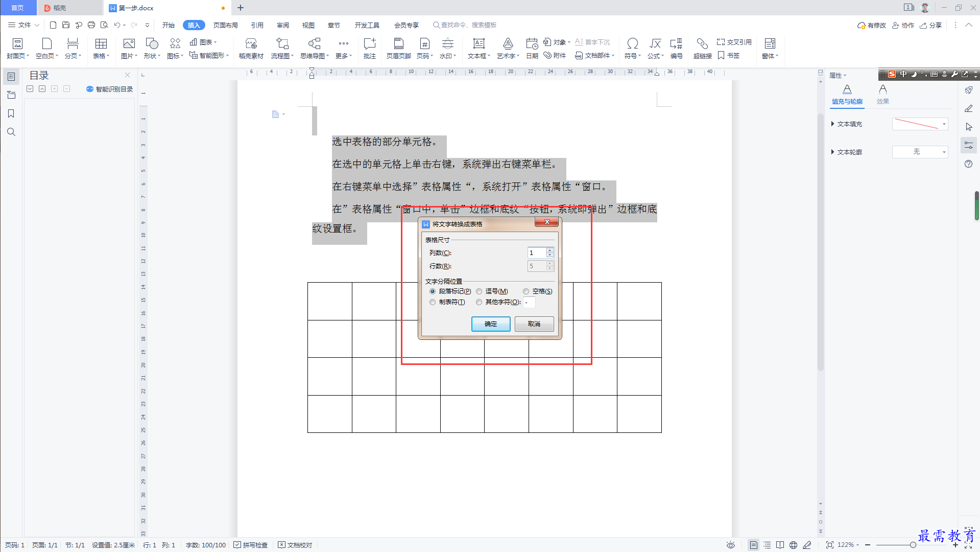Click the 有修改 has-changes indicator
This screenshot has height=552, width=980.
point(872,25)
